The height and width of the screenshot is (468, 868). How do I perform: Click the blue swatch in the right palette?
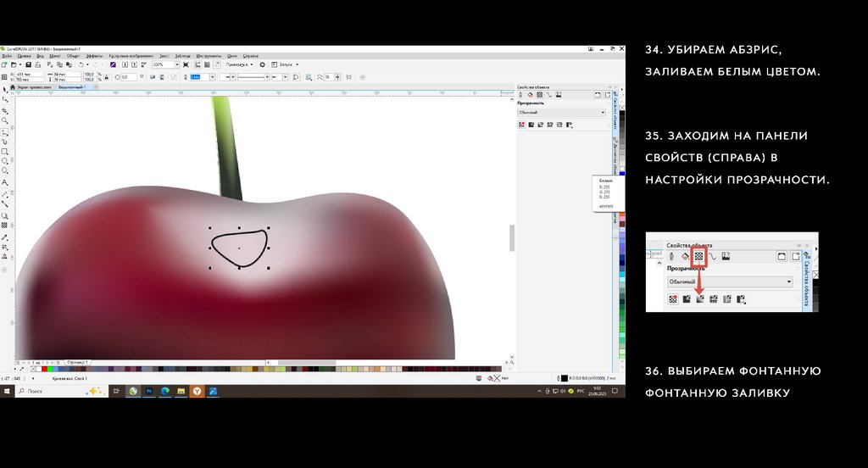click(x=622, y=173)
